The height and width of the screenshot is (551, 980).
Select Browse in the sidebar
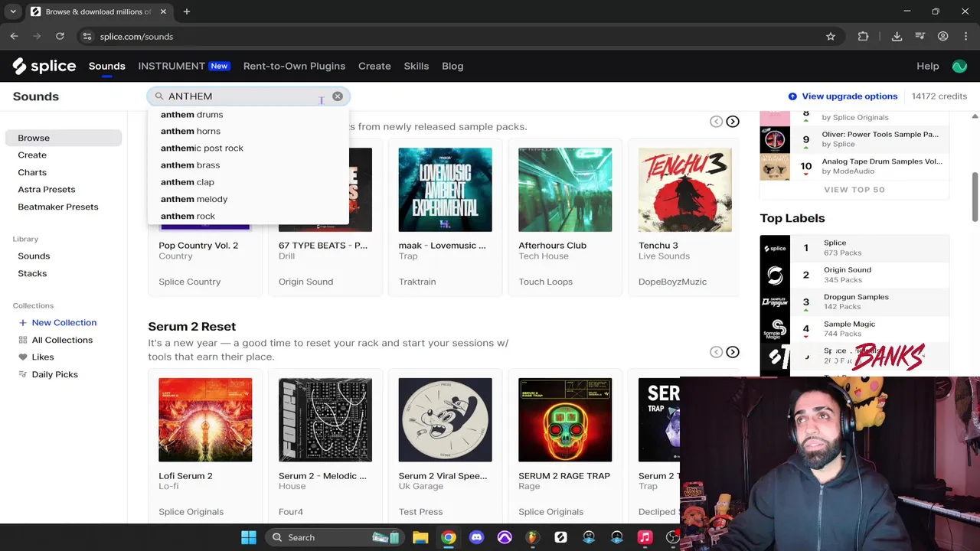point(64,138)
